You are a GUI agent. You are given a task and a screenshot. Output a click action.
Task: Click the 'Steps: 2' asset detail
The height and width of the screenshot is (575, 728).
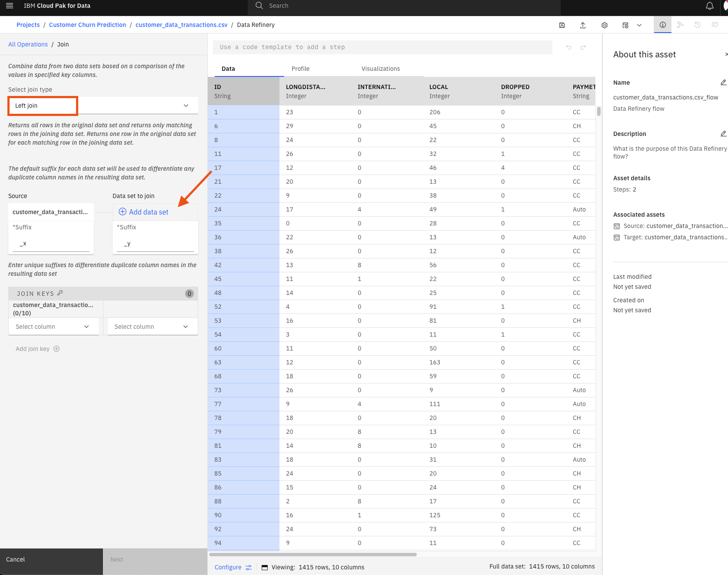pyautogui.click(x=625, y=189)
